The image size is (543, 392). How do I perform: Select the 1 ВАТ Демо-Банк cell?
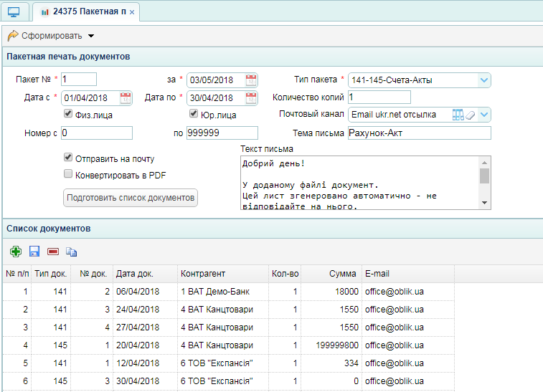pyautogui.click(x=223, y=292)
